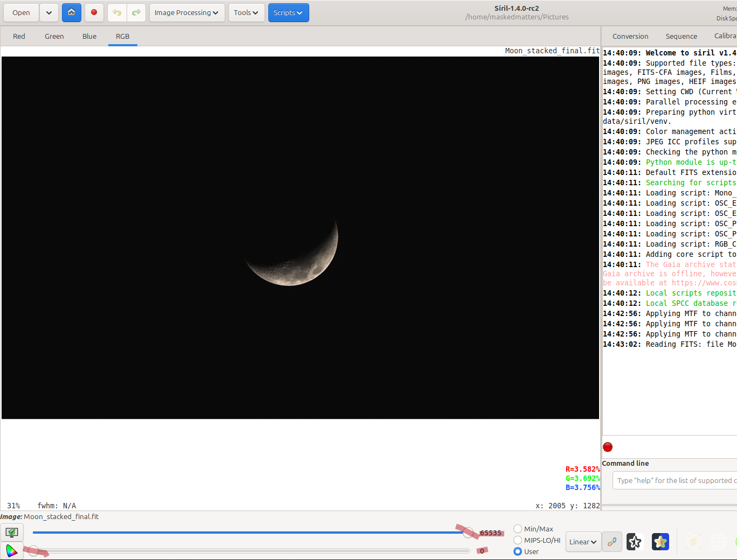The image size is (737, 560).
Task: Select the User radio button
Action: 518,551
